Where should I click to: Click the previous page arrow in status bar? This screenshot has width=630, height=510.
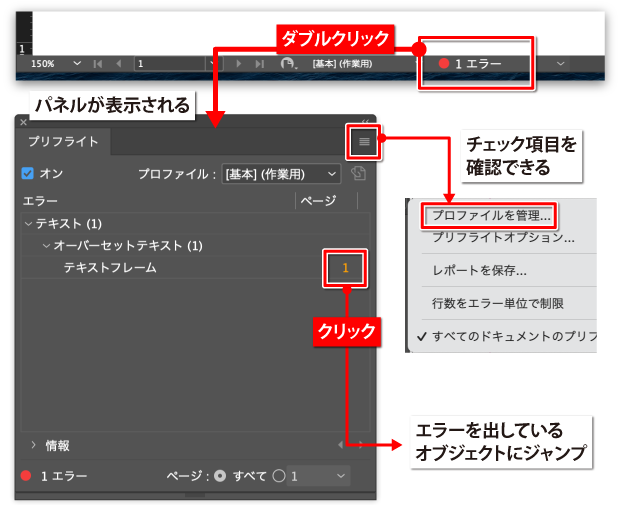pyautogui.click(x=118, y=63)
